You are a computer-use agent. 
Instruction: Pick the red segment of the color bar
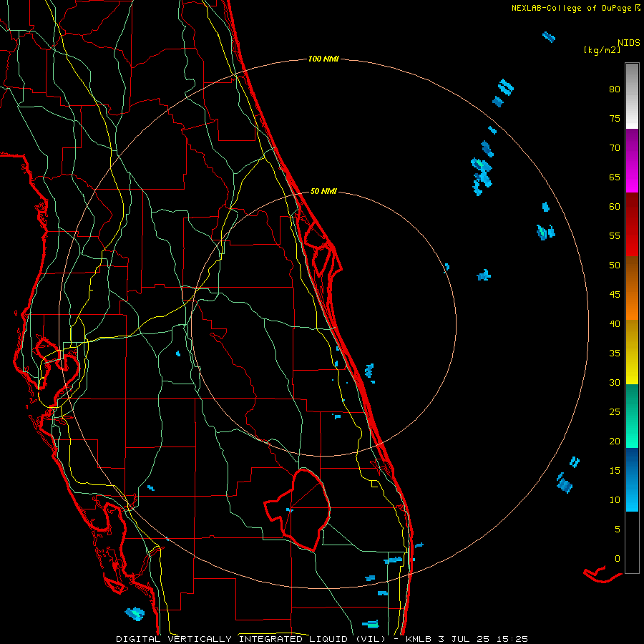[x=632, y=225]
